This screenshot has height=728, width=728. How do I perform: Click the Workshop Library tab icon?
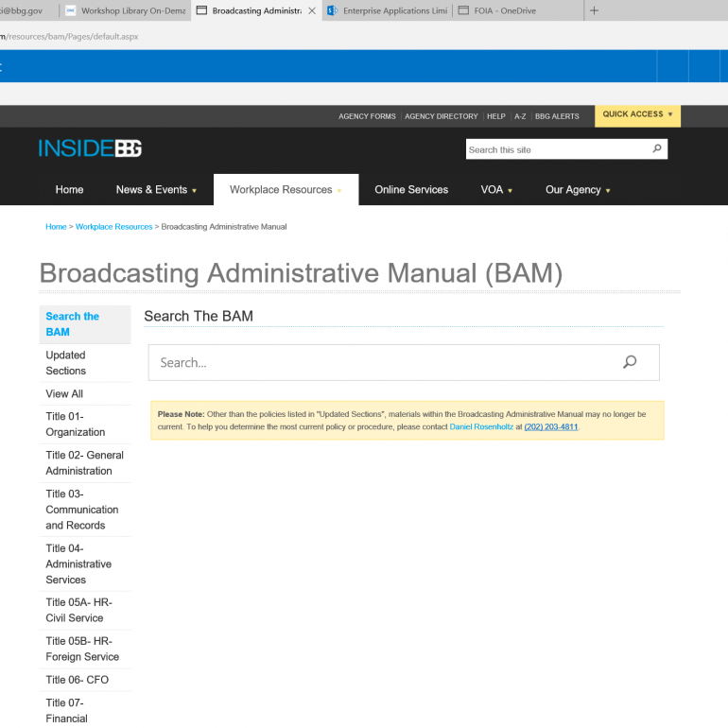[70, 10]
